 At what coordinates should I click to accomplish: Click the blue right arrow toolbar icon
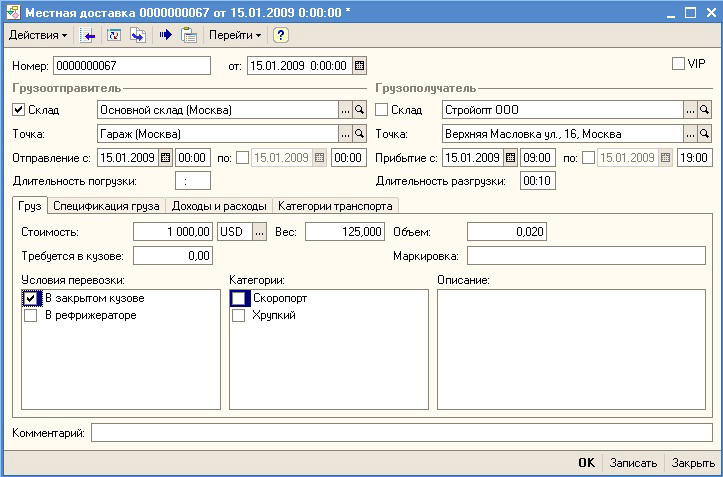[166, 35]
